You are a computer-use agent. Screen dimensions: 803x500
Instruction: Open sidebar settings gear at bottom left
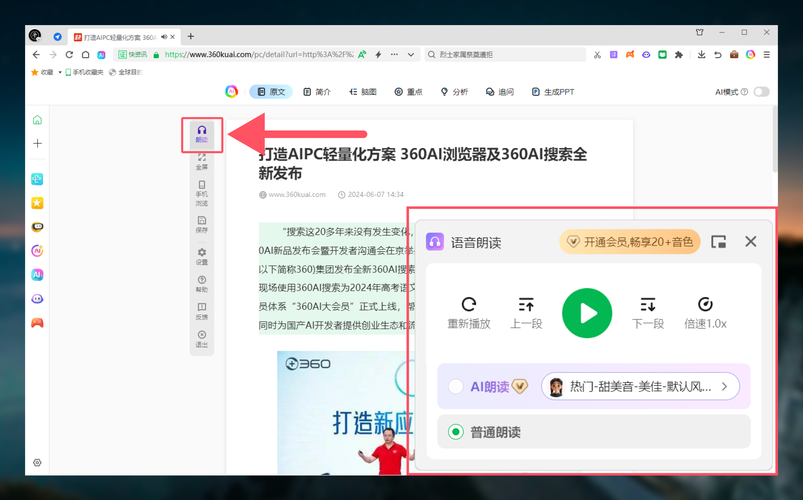pos(37,463)
